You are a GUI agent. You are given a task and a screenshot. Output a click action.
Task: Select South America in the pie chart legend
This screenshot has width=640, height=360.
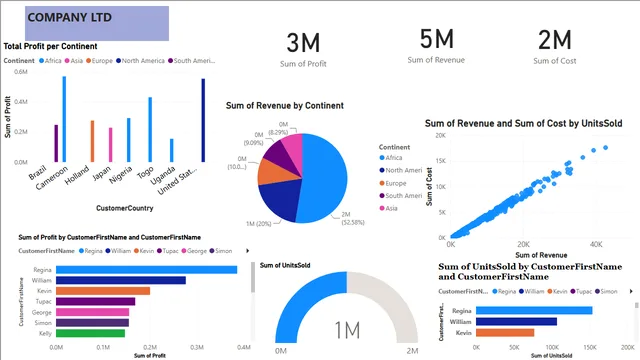tap(401, 196)
